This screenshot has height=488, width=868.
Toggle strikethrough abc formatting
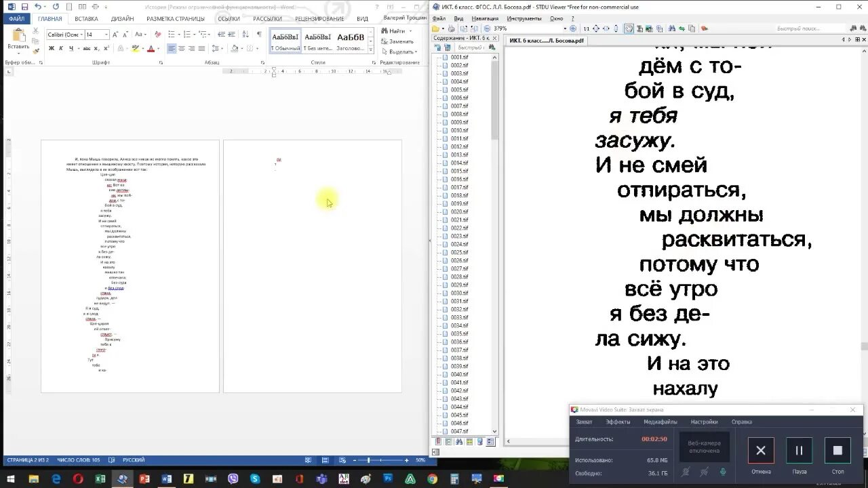tap(87, 49)
